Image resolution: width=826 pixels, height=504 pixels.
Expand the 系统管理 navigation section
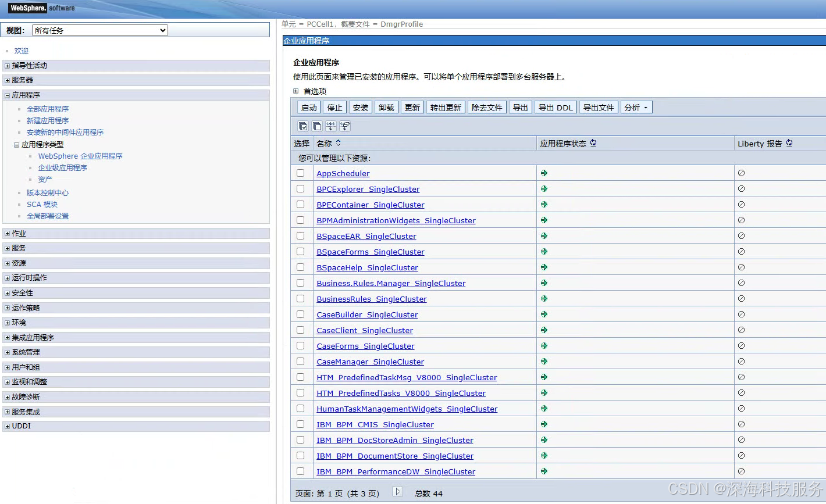coord(7,352)
